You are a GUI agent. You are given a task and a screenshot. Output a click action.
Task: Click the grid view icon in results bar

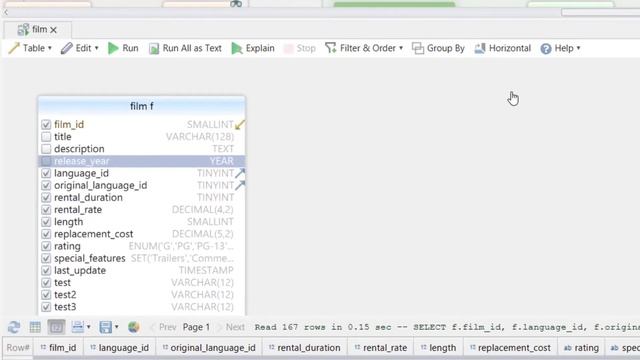tap(35, 327)
